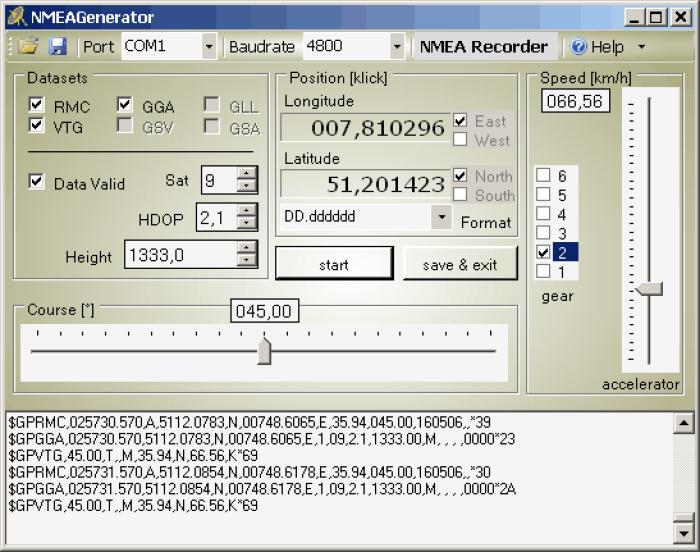Enable the GSV dataset
The image size is (700, 552).
(124, 125)
